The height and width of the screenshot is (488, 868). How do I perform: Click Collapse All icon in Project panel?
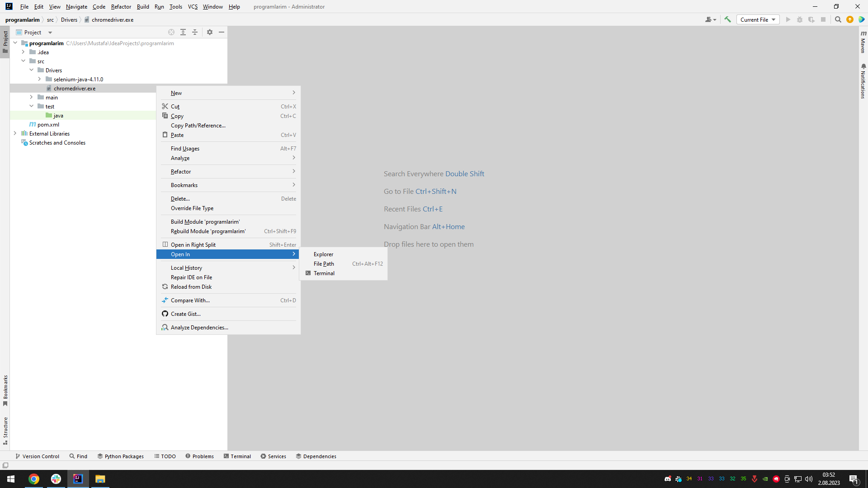(195, 32)
